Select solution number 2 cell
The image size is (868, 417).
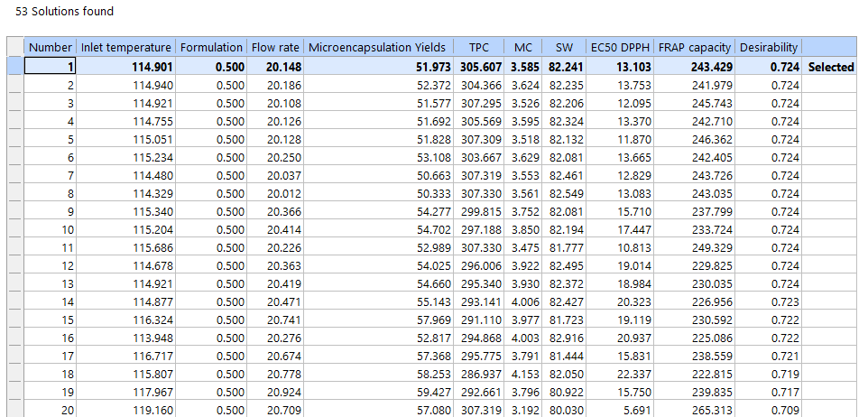[x=51, y=85]
